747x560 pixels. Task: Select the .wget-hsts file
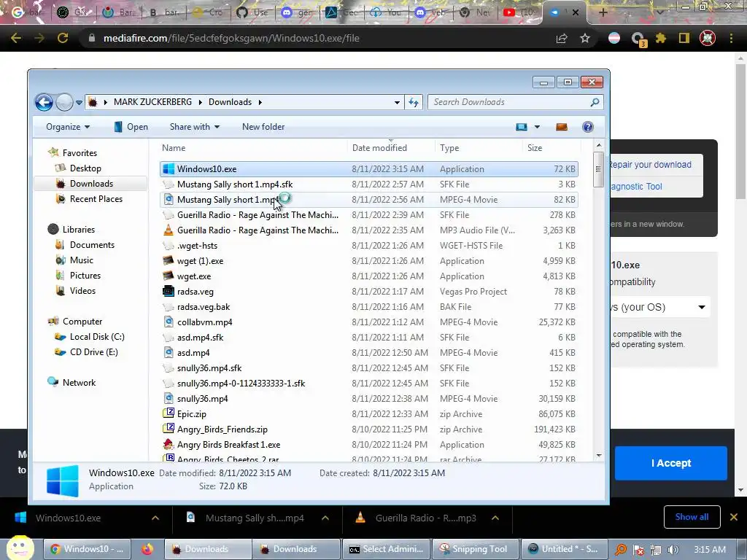tap(197, 246)
